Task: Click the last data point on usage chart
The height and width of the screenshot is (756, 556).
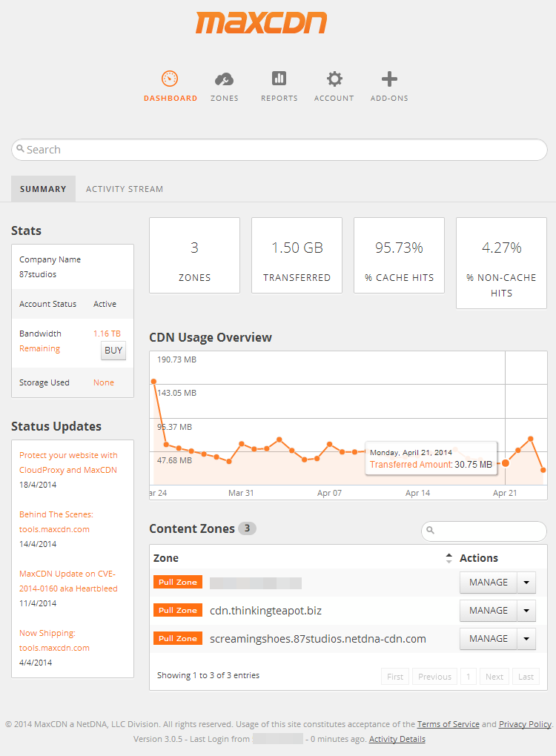Action: coord(543,470)
